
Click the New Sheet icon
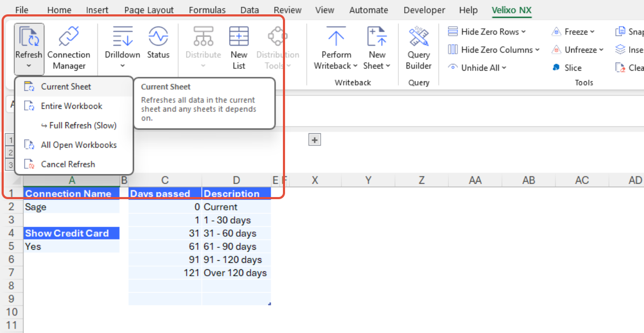coord(377,37)
